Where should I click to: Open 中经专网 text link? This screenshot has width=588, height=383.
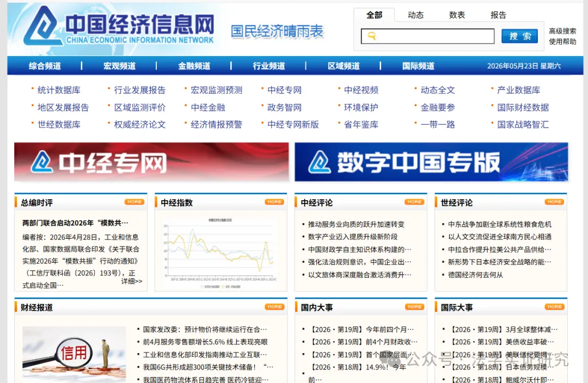tap(284, 90)
